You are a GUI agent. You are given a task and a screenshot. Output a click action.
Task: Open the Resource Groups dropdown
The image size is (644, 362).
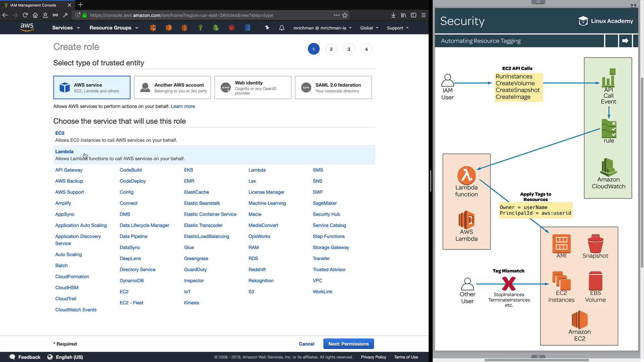click(x=114, y=28)
